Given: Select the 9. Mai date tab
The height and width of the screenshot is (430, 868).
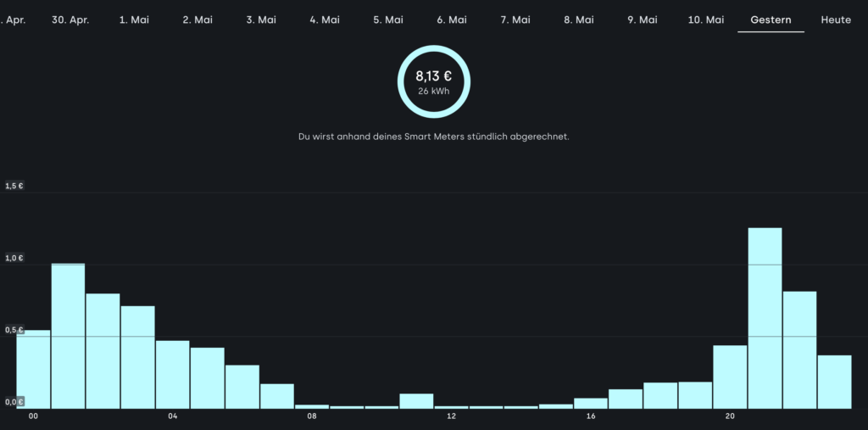Looking at the screenshot, I should click(643, 20).
